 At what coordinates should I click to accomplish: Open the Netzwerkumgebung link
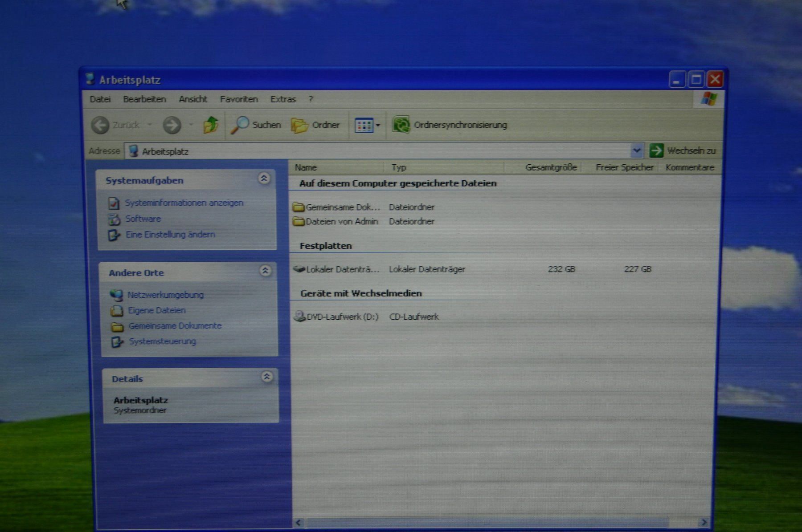click(x=165, y=295)
